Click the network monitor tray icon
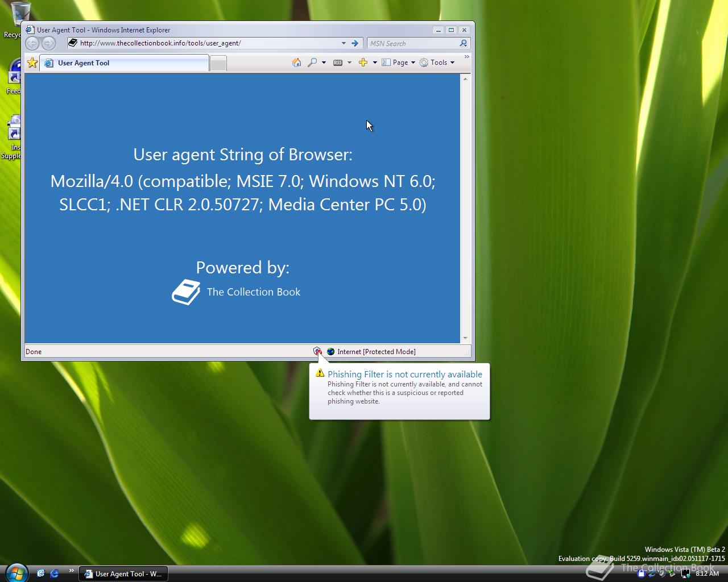This screenshot has height=582, width=728. pyautogui.click(x=685, y=573)
